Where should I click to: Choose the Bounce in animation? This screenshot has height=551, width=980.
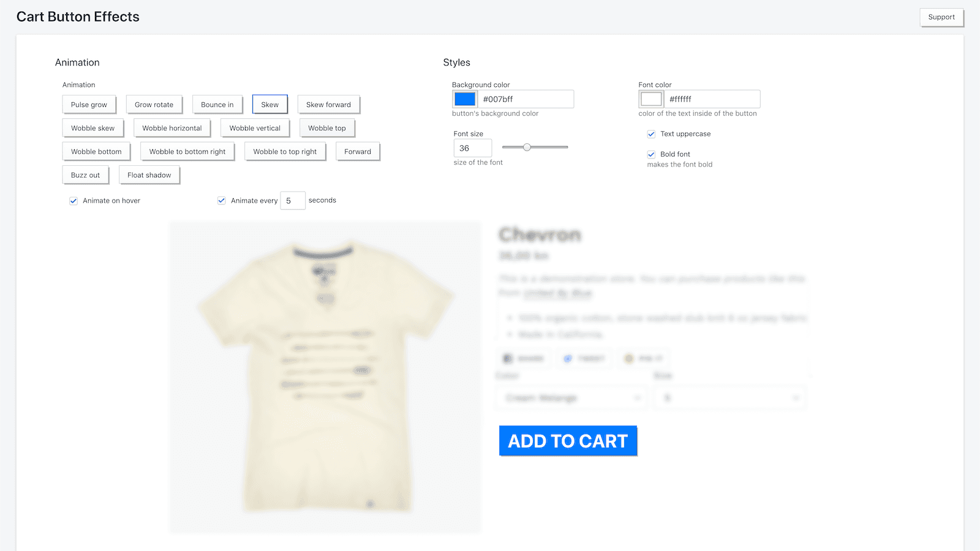pyautogui.click(x=217, y=104)
